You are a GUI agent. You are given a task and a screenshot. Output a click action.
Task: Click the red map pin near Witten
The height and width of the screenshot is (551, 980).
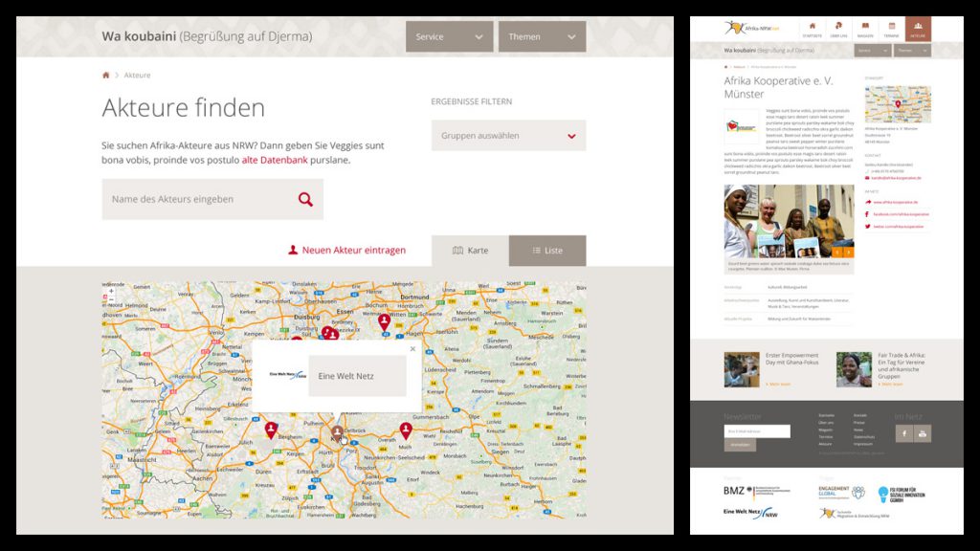385,321
